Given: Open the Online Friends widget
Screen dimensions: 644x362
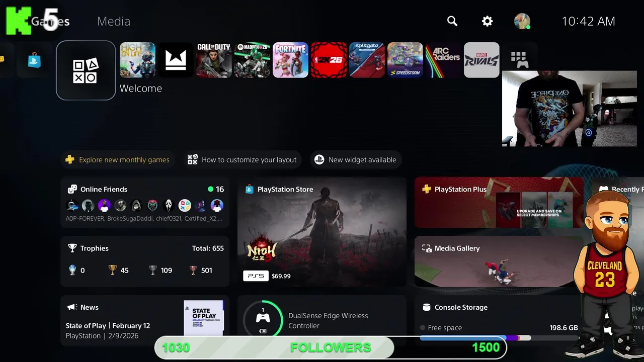Looking at the screenshot, I should [145, 204].
